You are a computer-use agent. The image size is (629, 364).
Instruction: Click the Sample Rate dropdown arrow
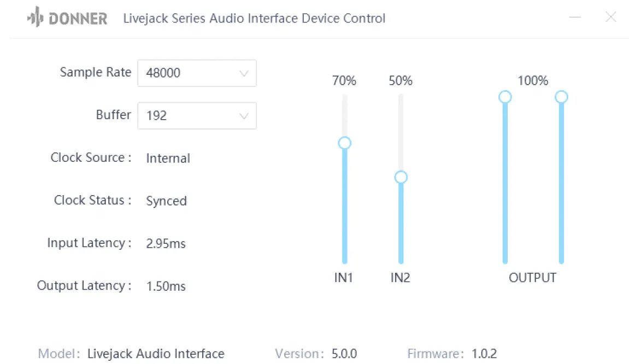tap(244, 73)
